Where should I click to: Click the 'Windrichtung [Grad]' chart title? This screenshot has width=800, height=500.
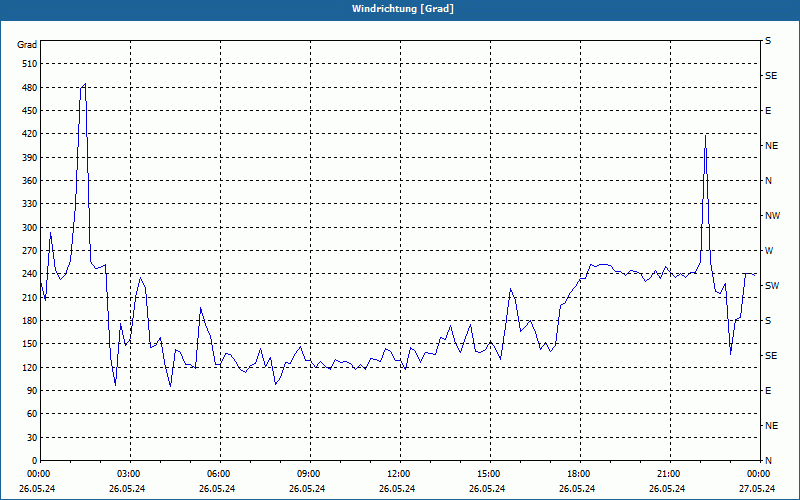(403, 9)
